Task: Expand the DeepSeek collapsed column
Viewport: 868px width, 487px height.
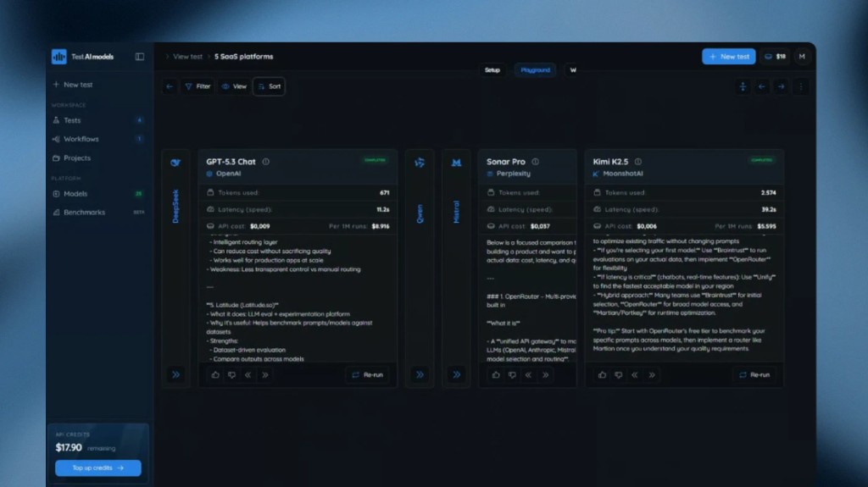Action: click(175, 374)
